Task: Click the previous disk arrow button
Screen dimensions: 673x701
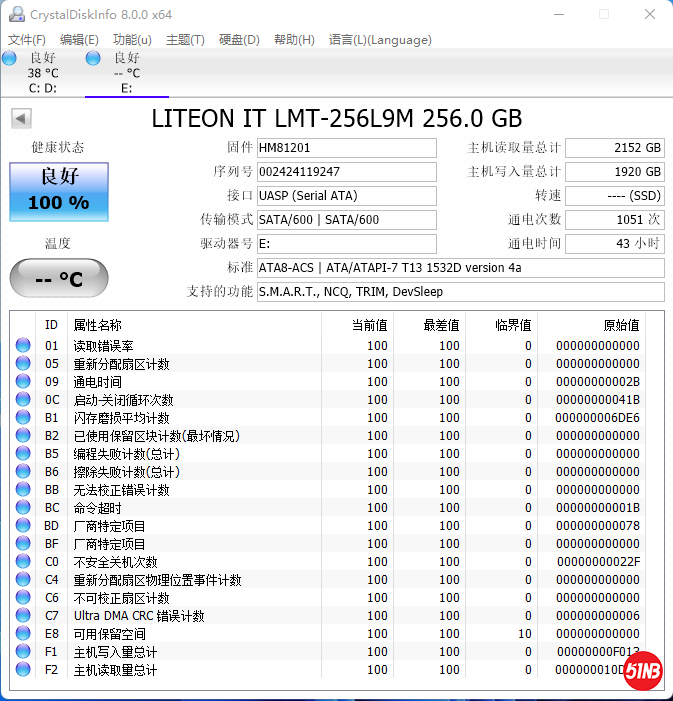Action: (20, 119)
